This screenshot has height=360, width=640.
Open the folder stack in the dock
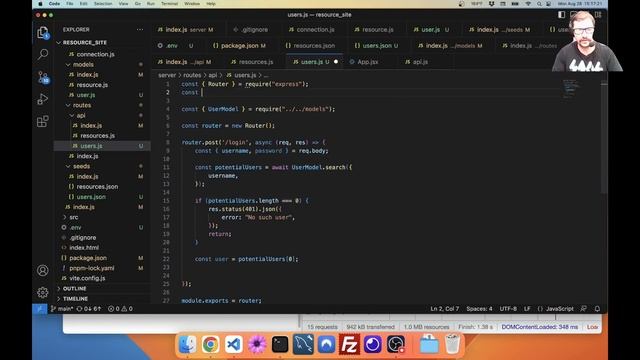coord(429,344)
